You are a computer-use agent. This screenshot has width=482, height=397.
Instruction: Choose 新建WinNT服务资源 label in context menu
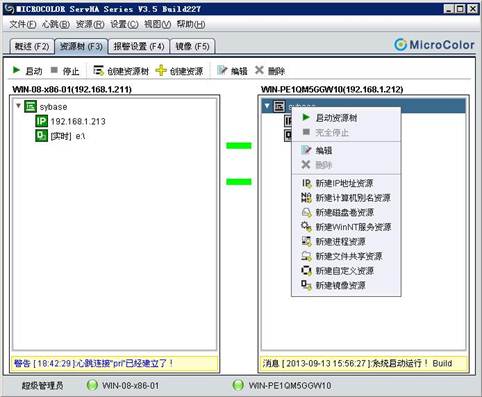coord(353,227)
